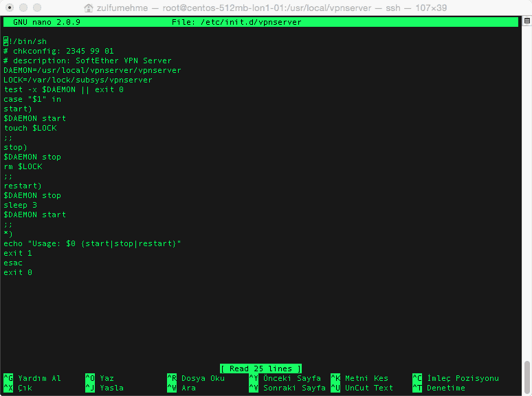Click the "Read 25 lines" status message

(x=261, y=368)
